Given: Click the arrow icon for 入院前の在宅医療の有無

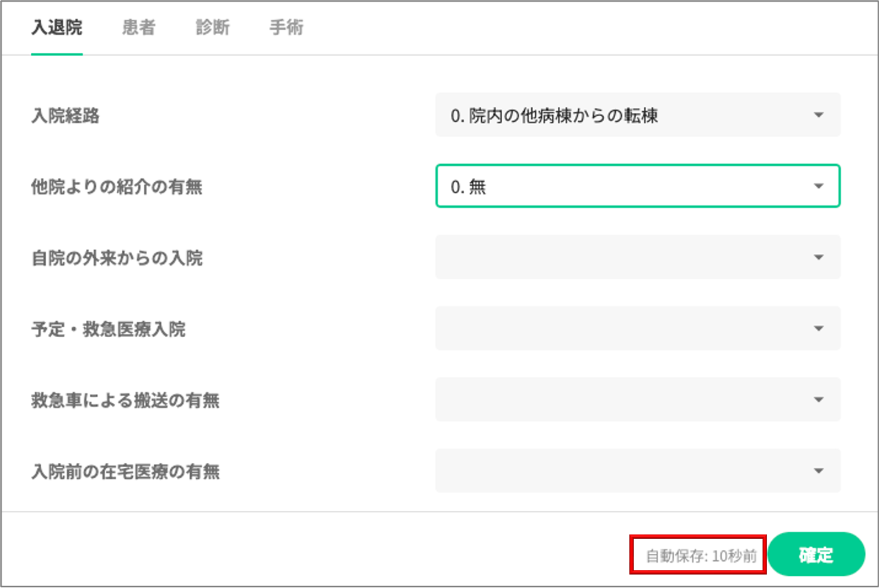Looking at the screenshot, I should point(818,471).
